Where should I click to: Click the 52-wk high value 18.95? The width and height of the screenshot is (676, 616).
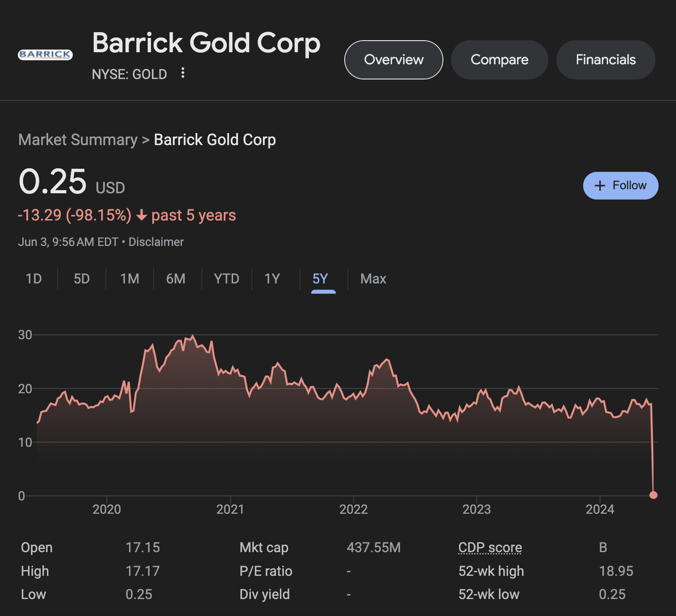tap(616, 571)
